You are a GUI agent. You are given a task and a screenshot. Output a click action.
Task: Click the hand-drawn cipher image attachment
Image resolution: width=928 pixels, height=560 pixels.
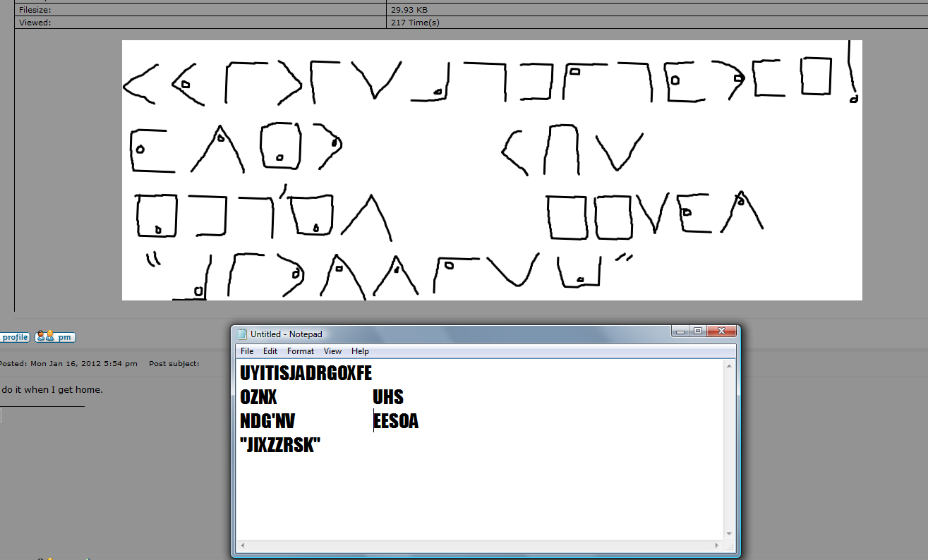(x=492, y=169)
